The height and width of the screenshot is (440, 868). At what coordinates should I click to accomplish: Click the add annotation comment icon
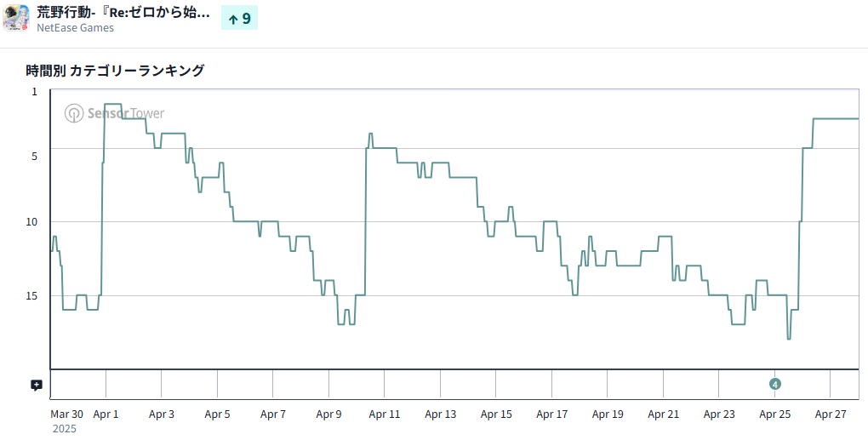[x=37, y=385]
